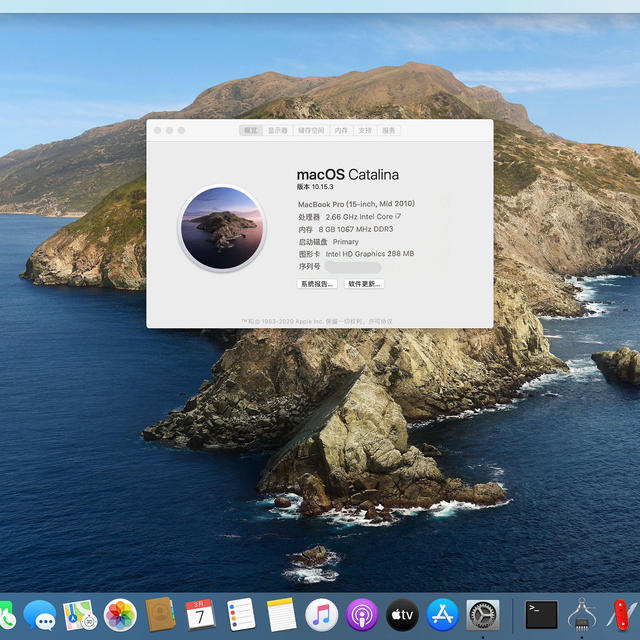
Task: Select the macOS Catalina title text
Action: tap(348, 175)
